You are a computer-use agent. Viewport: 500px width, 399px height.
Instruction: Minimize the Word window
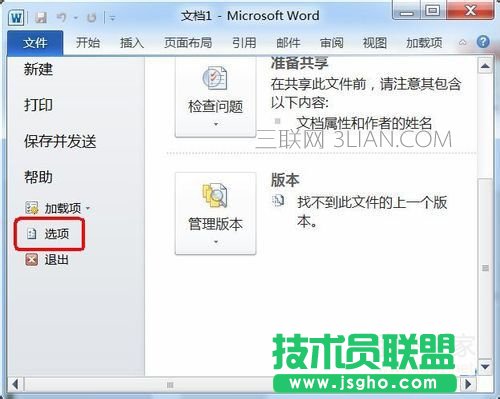pyautogui.click(x=407, y=12)
